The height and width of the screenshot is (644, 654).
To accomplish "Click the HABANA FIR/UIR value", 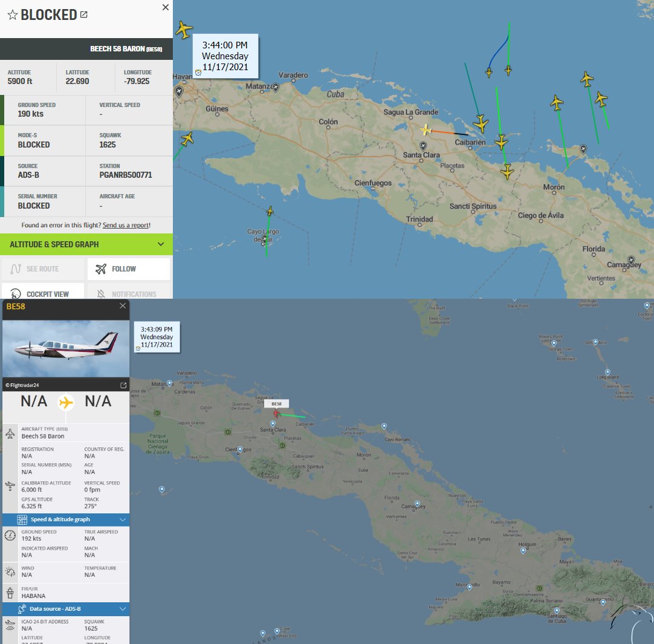I will pyautogui.click(x=33, y=596).
